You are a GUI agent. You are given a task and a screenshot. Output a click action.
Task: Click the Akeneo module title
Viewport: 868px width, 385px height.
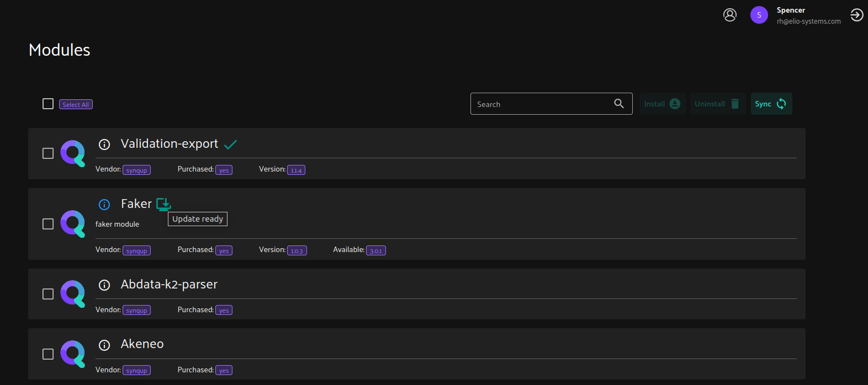tap(142, 344)
